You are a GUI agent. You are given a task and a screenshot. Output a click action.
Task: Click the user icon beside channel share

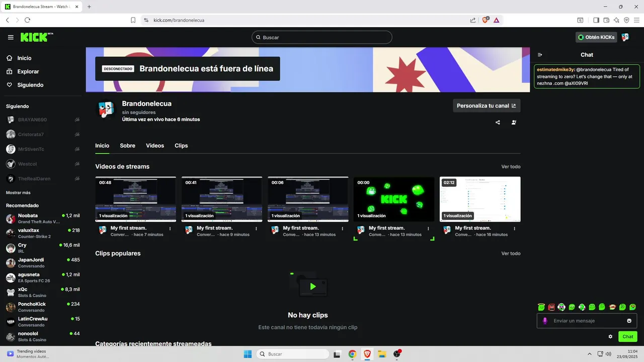click(x=514, y=122)
